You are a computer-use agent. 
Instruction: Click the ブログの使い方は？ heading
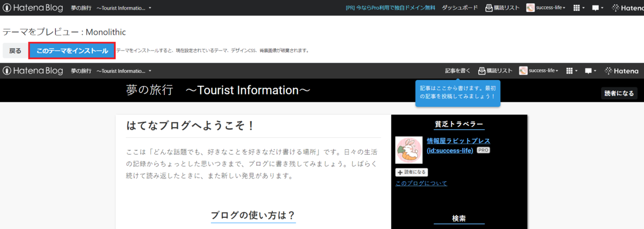click(x=253, y=216)
